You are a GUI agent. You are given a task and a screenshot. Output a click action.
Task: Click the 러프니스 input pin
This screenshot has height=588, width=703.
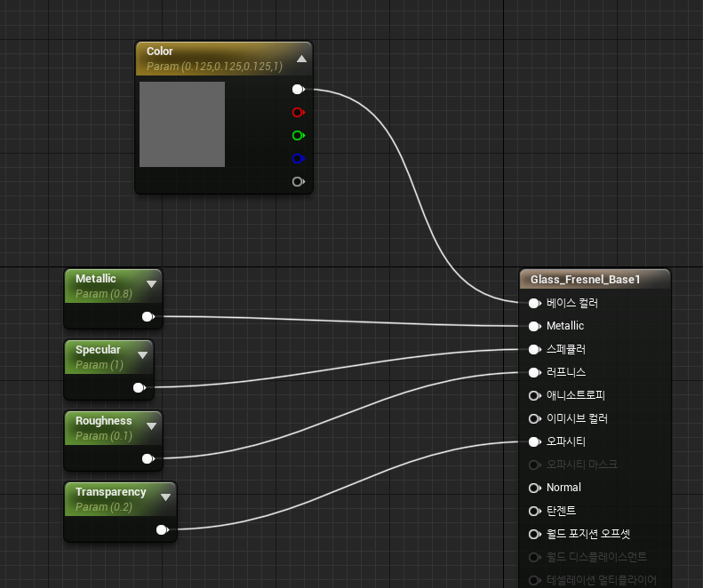click(x=534, y=372)
